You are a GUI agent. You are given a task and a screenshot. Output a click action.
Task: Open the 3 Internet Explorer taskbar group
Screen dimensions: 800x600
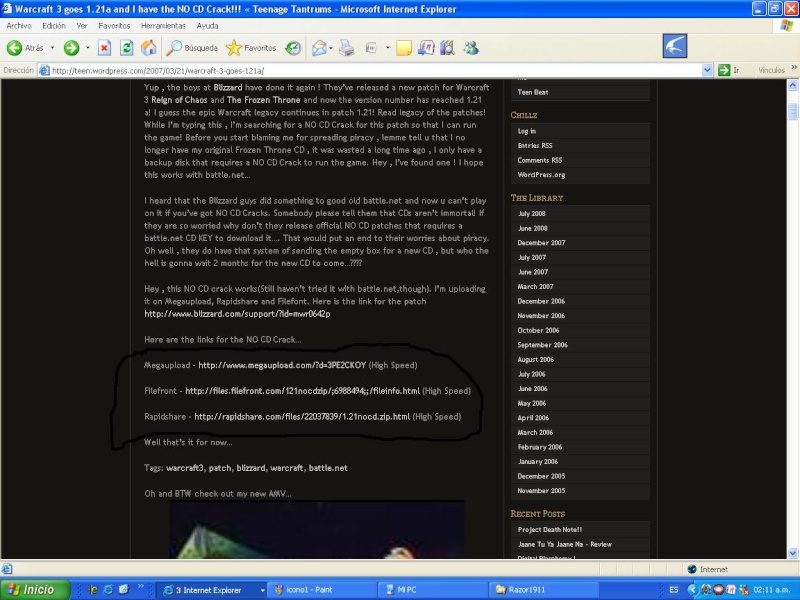pyautogui.click(x=211, y=590)
